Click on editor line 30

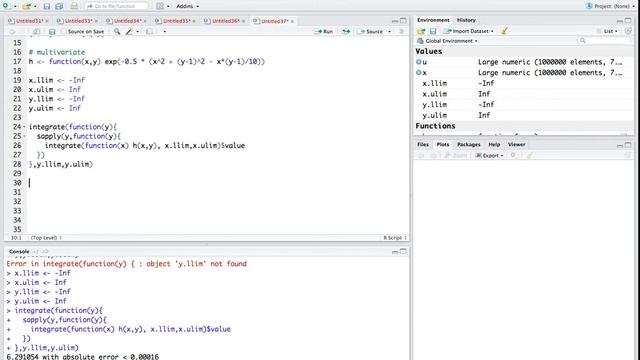pos(218,183)
